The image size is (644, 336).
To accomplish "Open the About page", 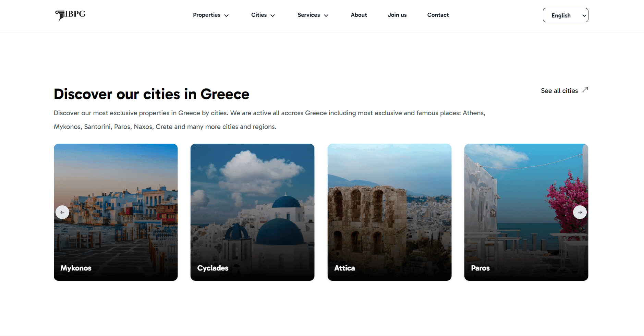I will (359, 15).
